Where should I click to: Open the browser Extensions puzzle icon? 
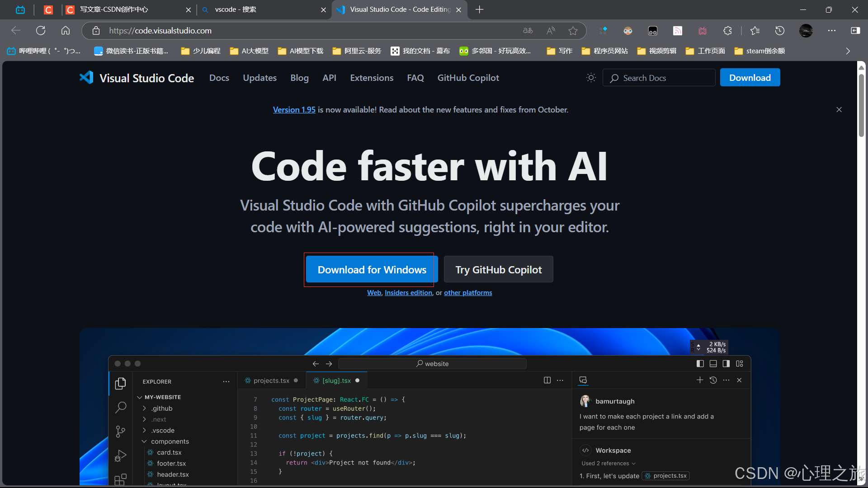click(x=727, y=31)
